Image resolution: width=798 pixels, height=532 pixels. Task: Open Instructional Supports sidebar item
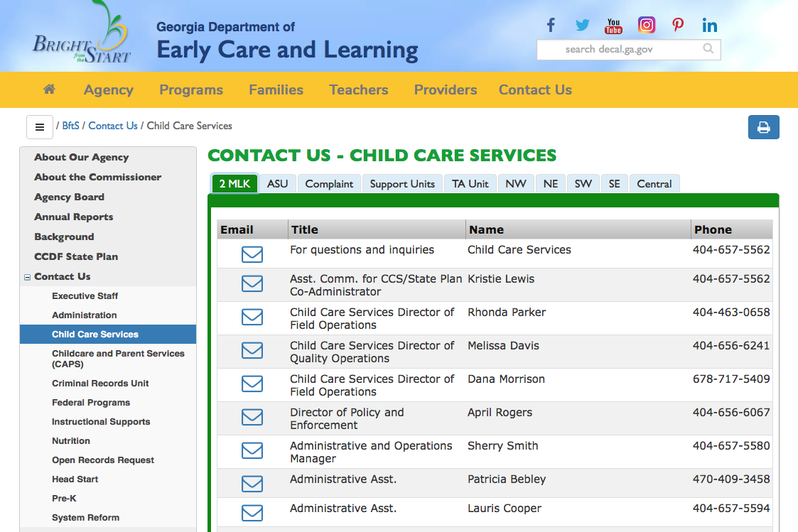click(x=101, y=422)
